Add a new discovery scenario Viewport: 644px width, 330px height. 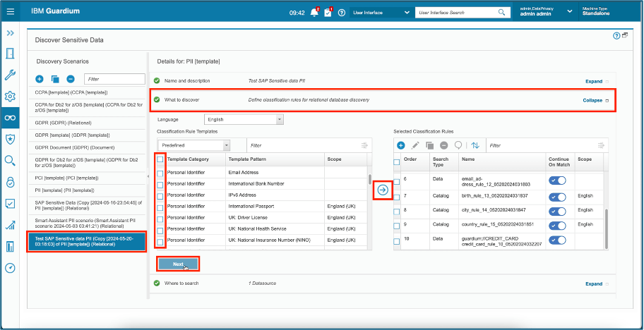tap(40, 79)
